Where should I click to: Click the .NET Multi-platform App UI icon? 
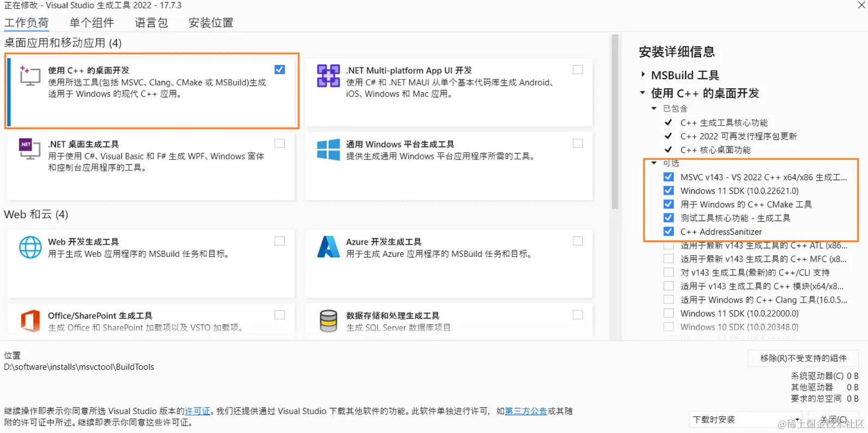[328, 76]
